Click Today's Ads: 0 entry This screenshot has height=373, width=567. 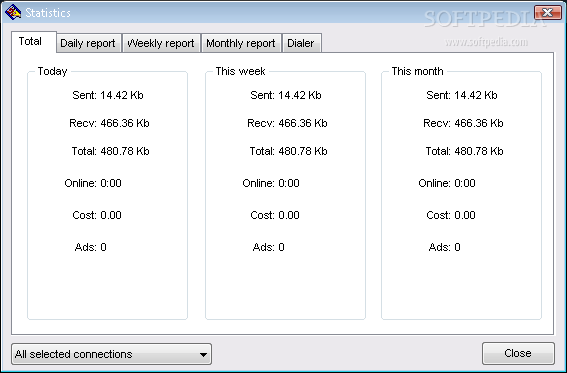coord(90,247)
